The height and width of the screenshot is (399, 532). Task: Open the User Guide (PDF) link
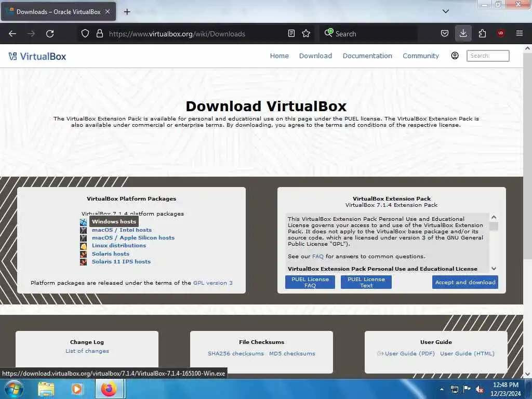409,353
